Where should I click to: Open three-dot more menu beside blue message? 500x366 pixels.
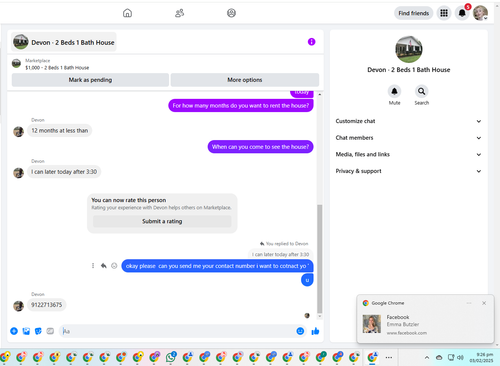(x=93, y=266)
